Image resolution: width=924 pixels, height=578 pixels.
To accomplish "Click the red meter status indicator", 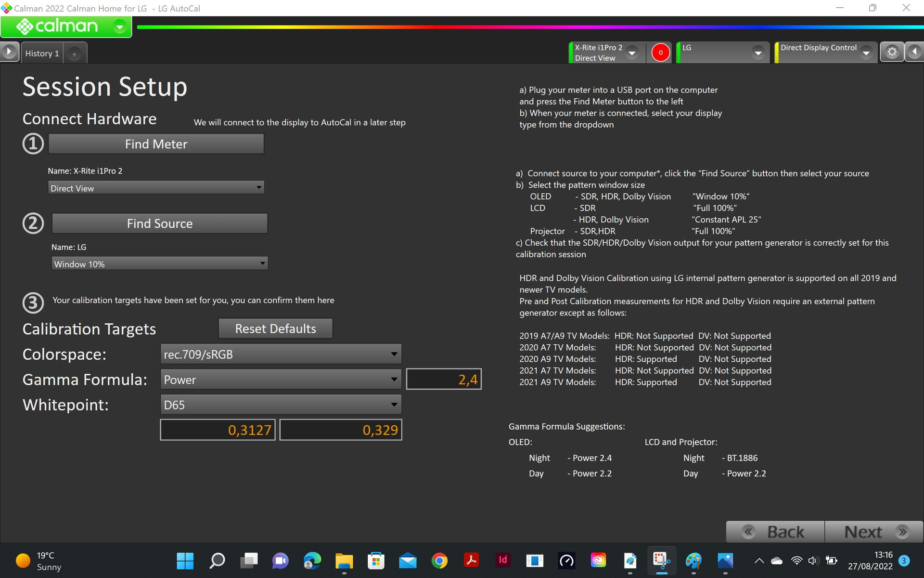I will click(660, 53).
